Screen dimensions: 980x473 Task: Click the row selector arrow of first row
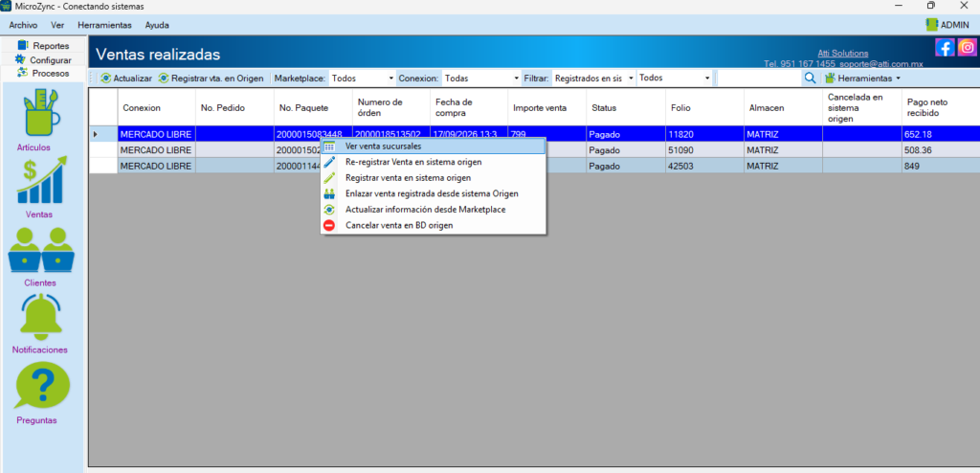95,134
